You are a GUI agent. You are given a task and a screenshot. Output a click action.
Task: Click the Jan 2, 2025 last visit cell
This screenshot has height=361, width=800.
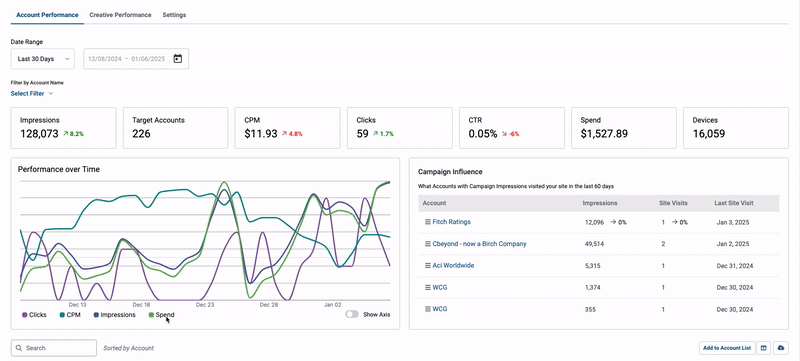click(733, 244)
